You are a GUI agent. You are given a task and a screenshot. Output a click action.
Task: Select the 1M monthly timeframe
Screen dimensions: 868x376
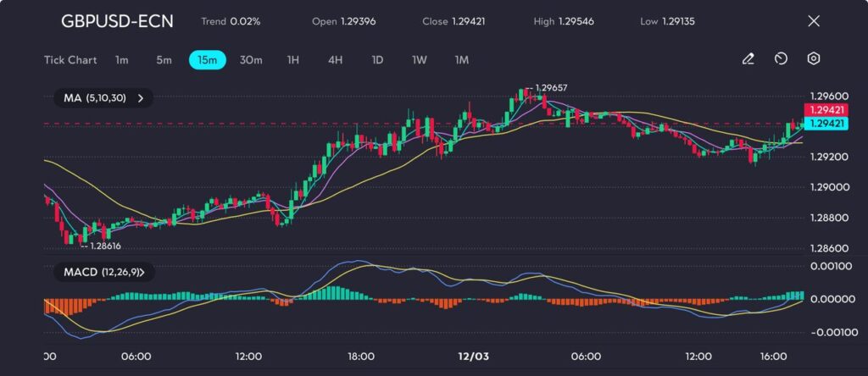[462, 60]
